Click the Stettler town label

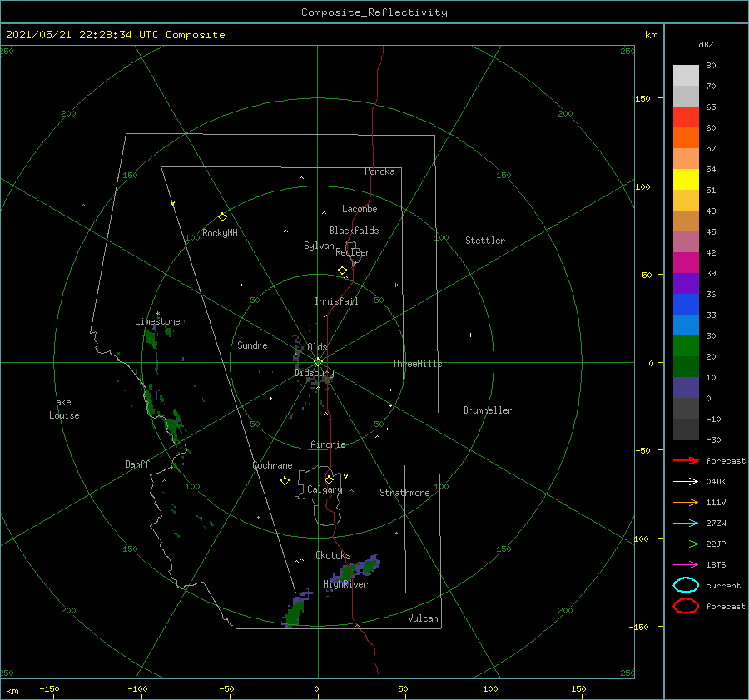pos(485,241)
